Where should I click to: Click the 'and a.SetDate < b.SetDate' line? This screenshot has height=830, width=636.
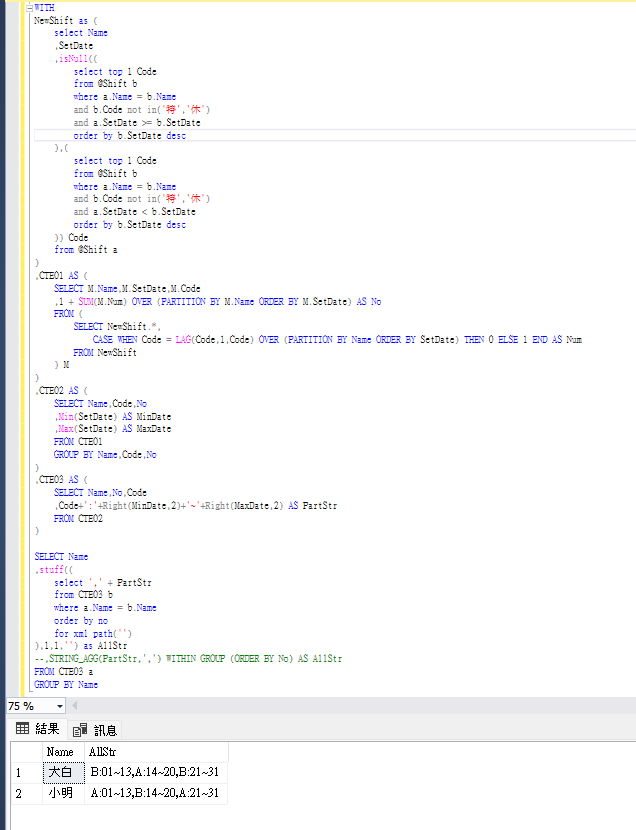click(x=134, y=211)
